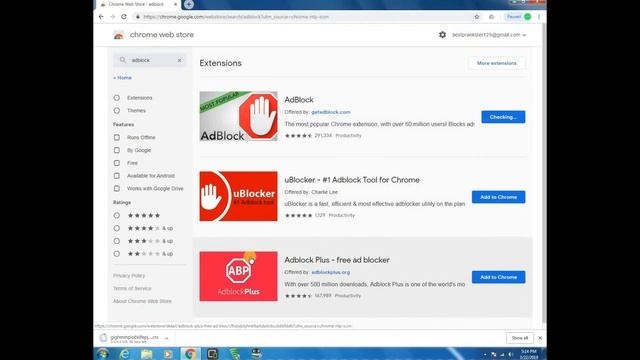Expand the account email dropdown
This screenshot has height=360, width=640.
(x=489, y=35)
